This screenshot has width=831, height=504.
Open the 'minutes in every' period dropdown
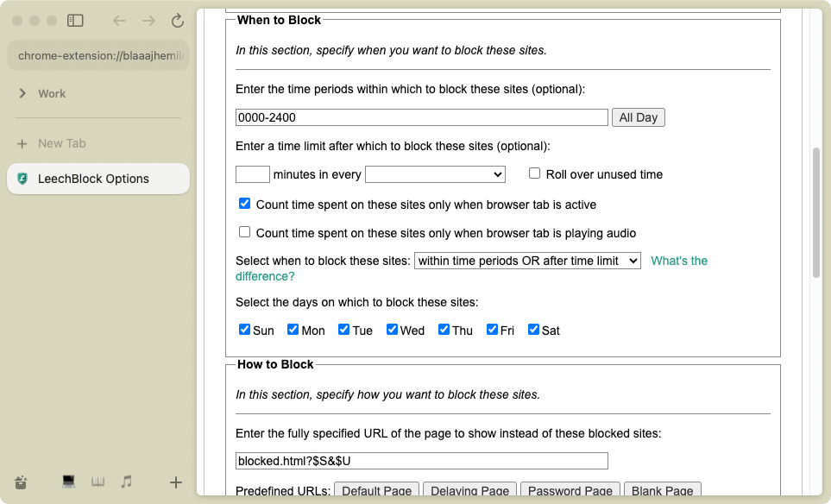pyautogui.click(x=435, y=174)
